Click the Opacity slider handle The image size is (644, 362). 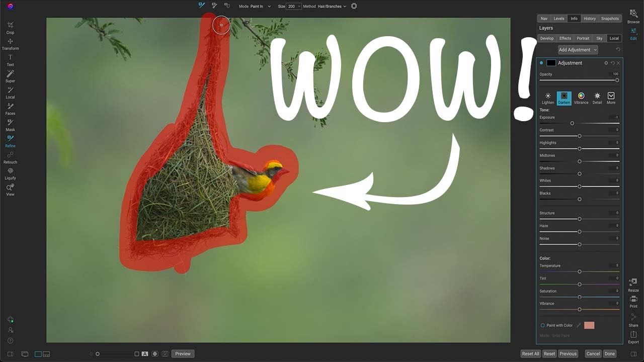[617, 80]
